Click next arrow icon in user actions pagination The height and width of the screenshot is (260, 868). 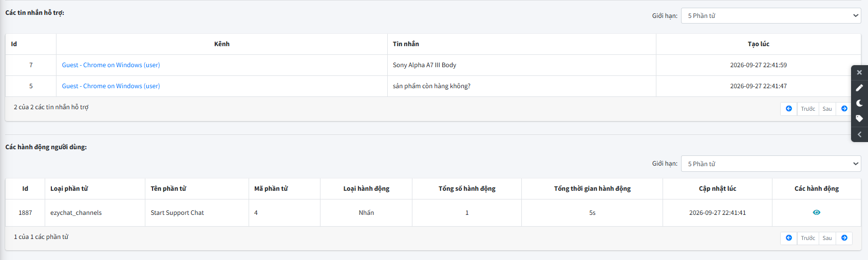click(844, 238)
